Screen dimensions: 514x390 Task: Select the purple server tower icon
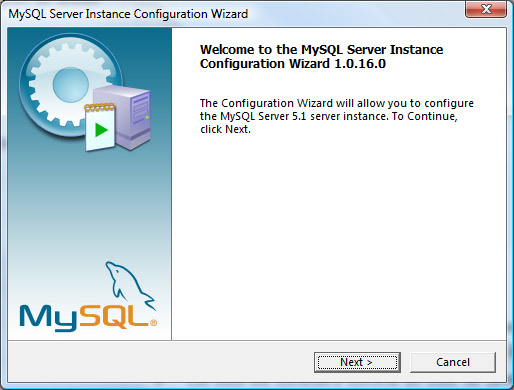point(127,117)
